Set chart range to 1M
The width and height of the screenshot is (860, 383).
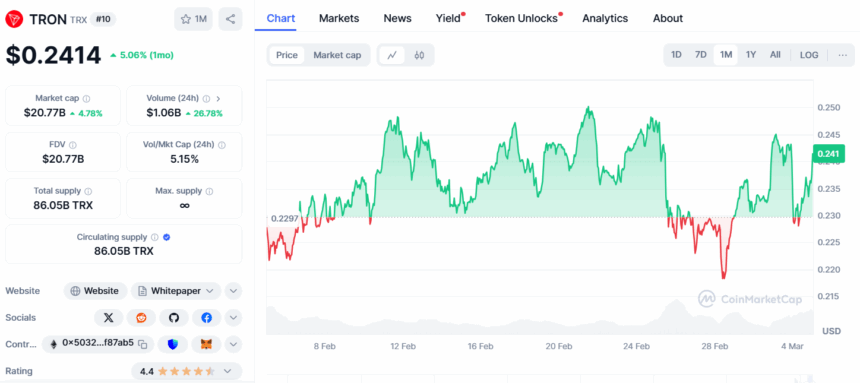(726, 55)
